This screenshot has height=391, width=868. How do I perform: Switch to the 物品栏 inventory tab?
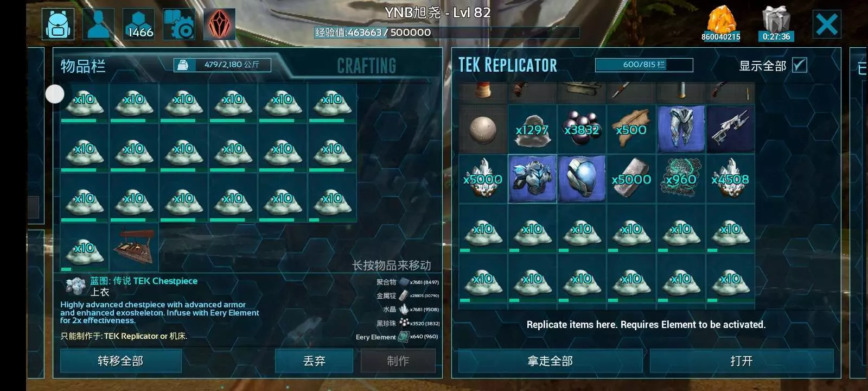83,66
